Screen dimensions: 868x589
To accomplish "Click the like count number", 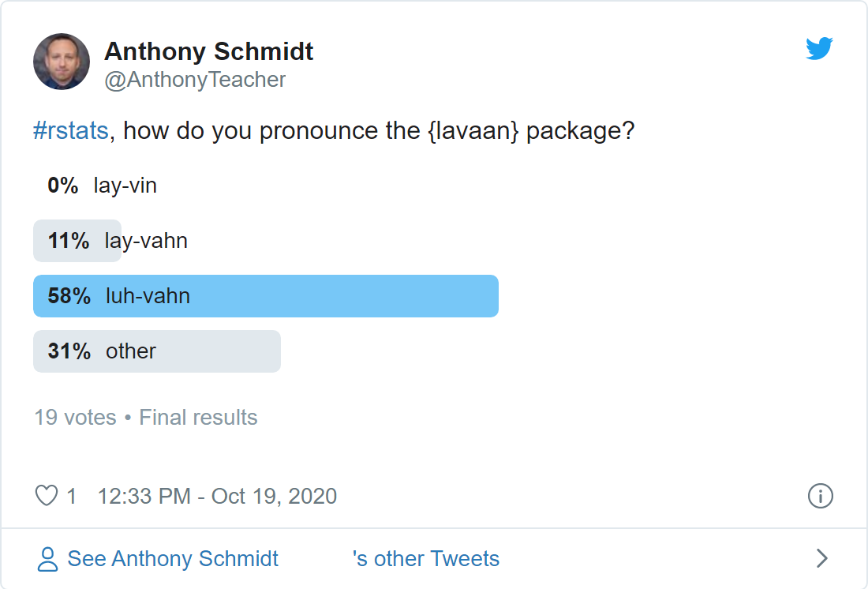I will pos(71,496).
